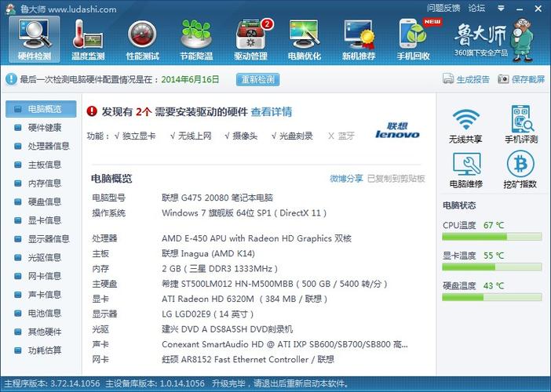Open the 查看详情 link
551x392 pixels.
pos(272,111)
